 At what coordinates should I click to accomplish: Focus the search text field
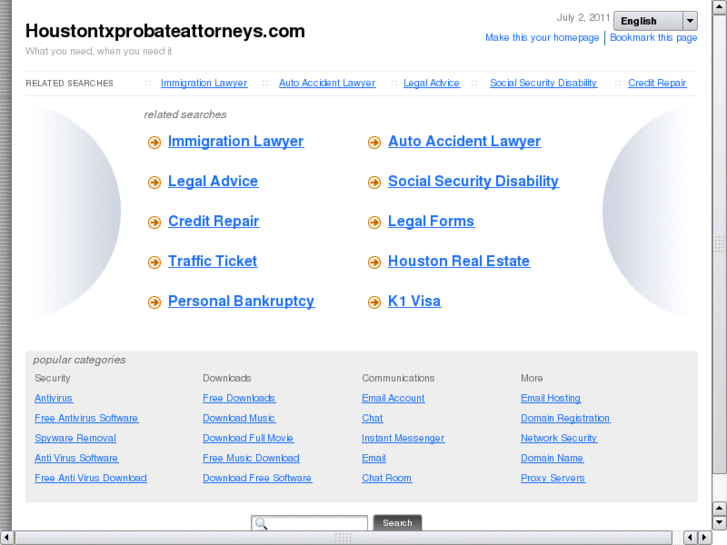[309, 523]
